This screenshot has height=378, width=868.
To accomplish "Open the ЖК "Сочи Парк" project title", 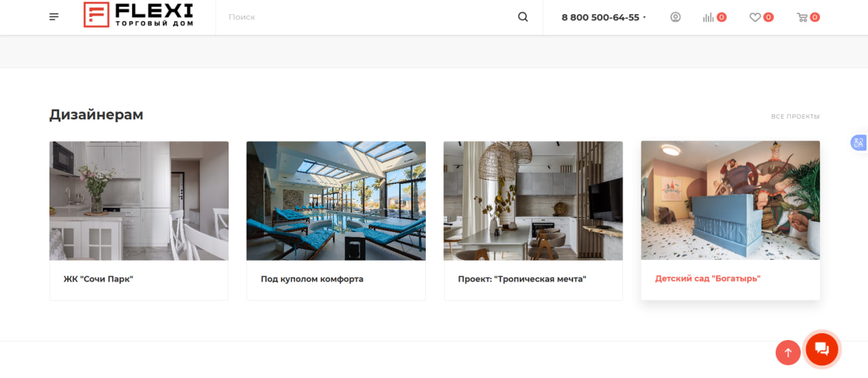I will tap(98, 279).
